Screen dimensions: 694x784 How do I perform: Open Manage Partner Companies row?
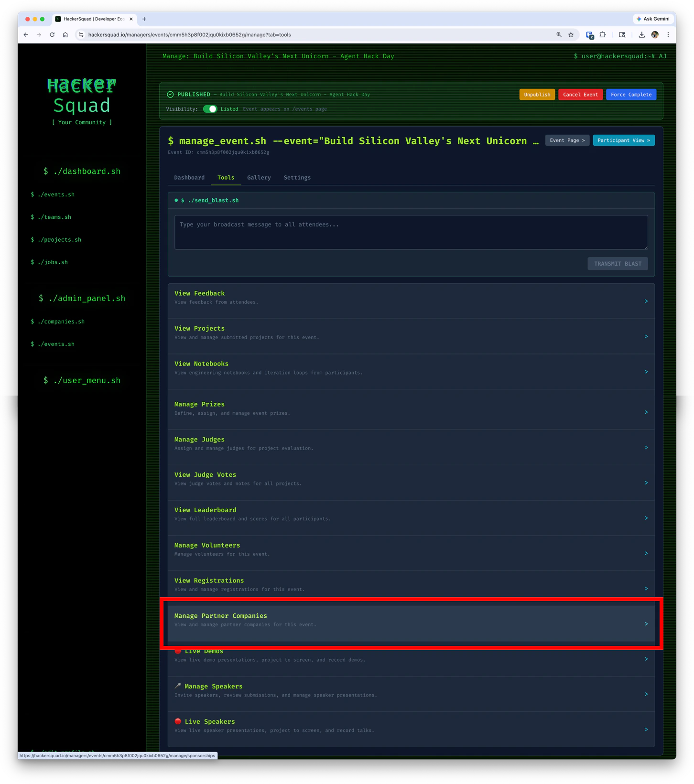[x=411, y=623]
